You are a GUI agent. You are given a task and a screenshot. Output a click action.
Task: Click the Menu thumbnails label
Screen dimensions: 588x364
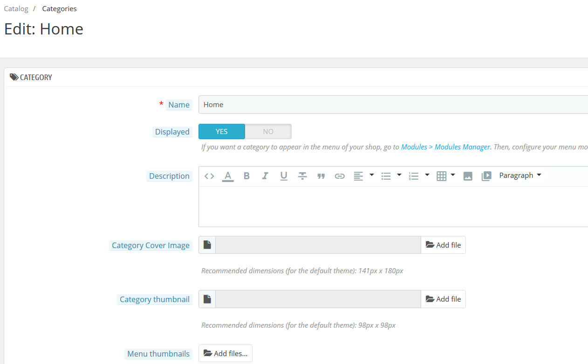click(x=158, y=354)
